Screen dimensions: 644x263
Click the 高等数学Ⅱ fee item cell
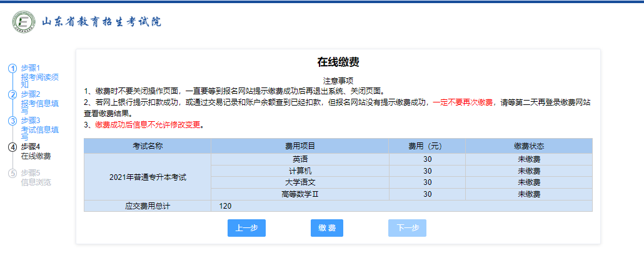click(x=299, y=194)
